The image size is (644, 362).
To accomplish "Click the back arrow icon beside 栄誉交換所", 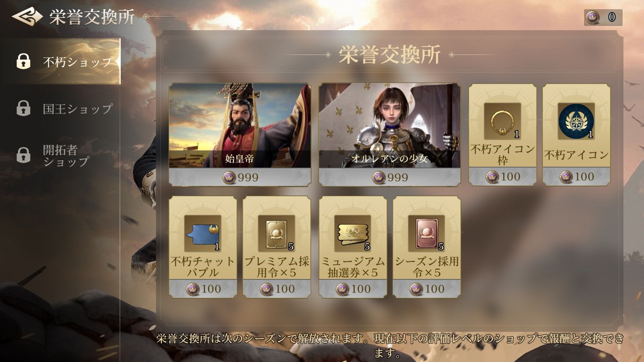I will (27, 17).
